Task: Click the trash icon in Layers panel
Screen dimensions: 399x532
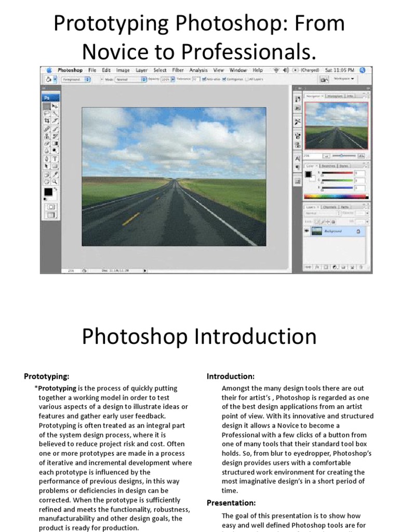Action: [x=361, y=267]
